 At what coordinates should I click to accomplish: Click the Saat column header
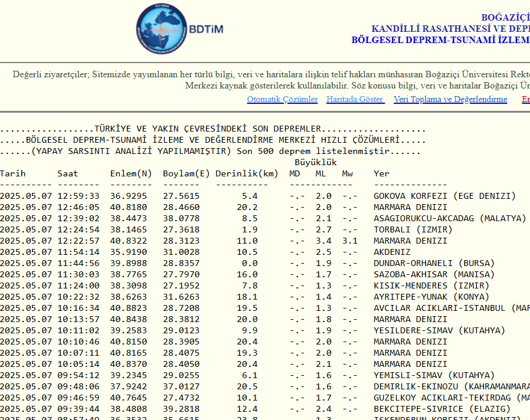[68, 173]
